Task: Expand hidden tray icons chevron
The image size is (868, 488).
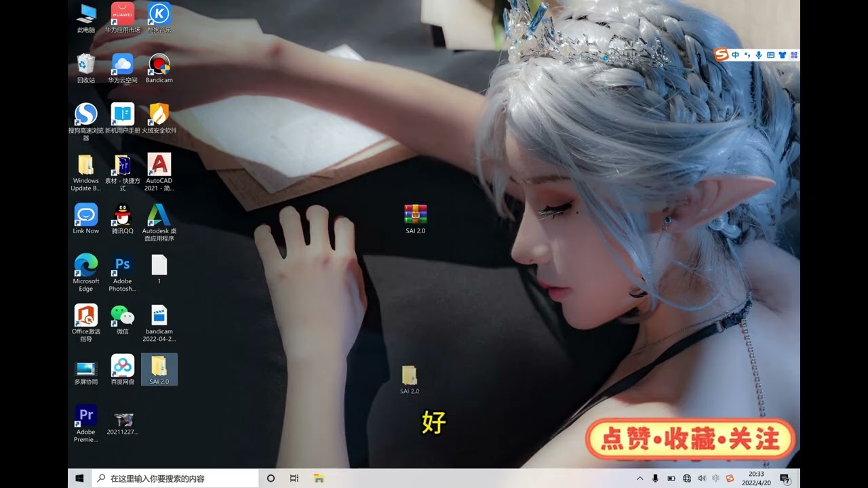Action: 639,479
